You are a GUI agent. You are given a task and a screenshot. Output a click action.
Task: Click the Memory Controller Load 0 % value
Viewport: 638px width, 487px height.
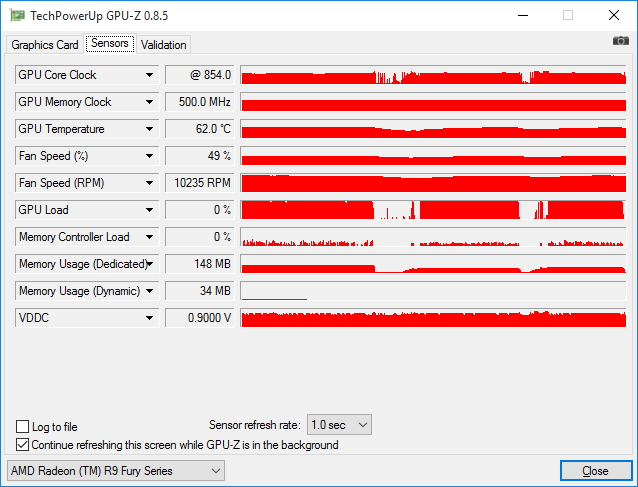(200, 237)
